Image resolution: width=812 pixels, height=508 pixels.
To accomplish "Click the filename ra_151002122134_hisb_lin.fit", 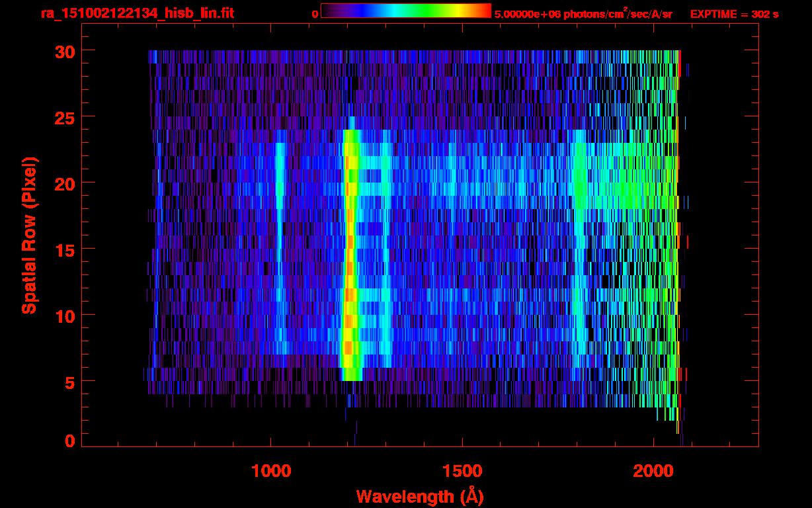I will click(137, 13).
